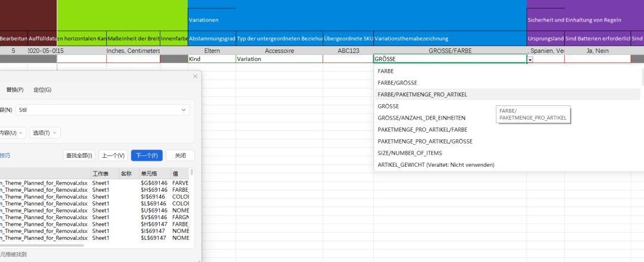Select the Typ der untergeordneten Beziehung header
Image resolution: width=644 pixels, height=262 pixels.
(279, 38)
